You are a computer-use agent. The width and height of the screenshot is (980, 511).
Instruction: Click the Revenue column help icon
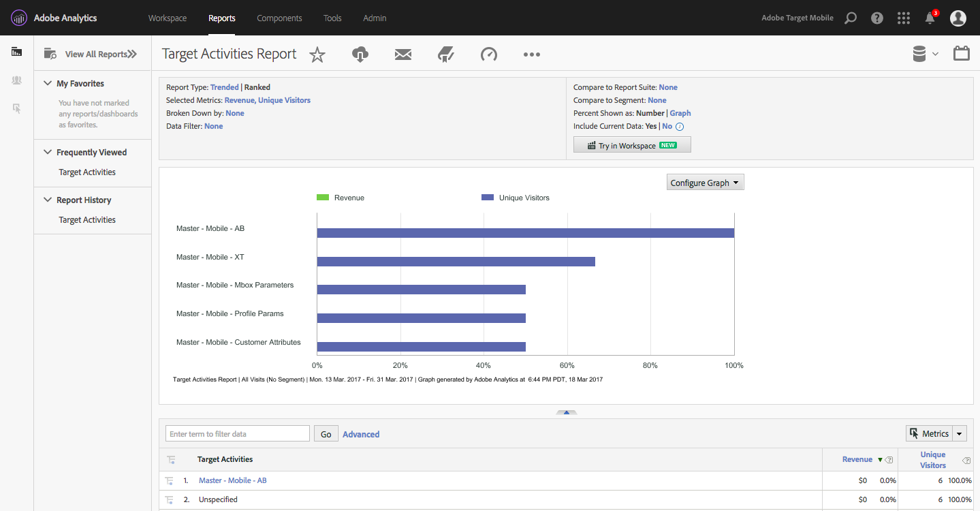pyautogui.click(x=889, y=460)
